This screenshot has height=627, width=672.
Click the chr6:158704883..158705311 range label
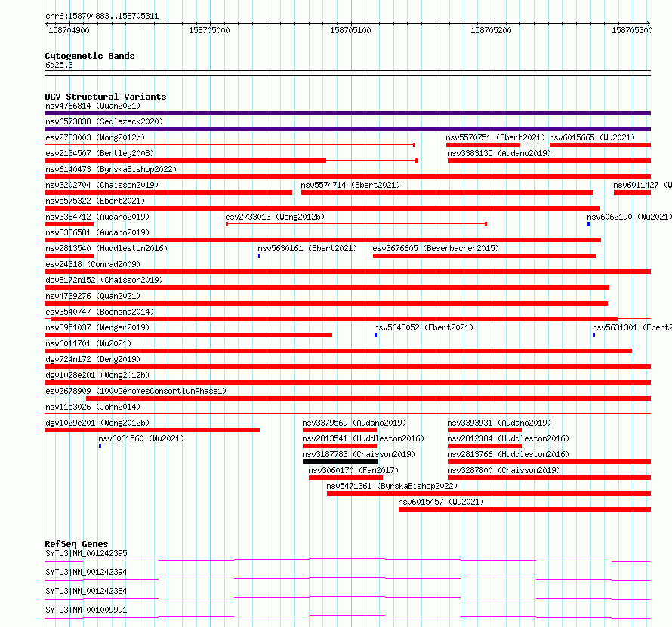[x=102, y=17]
